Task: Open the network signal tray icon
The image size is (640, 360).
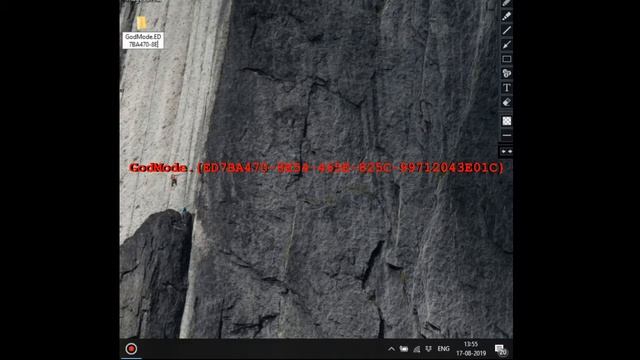Action: [x=416, y=349]
